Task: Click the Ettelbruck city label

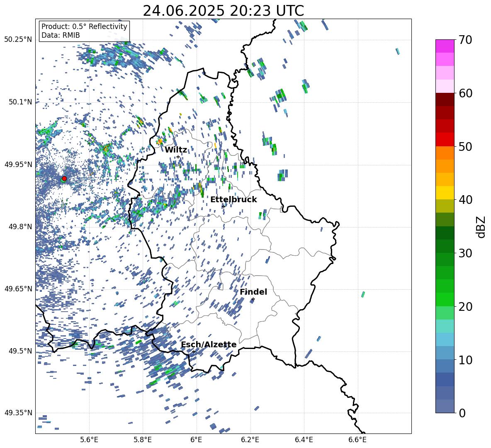Action: (233, 200)
